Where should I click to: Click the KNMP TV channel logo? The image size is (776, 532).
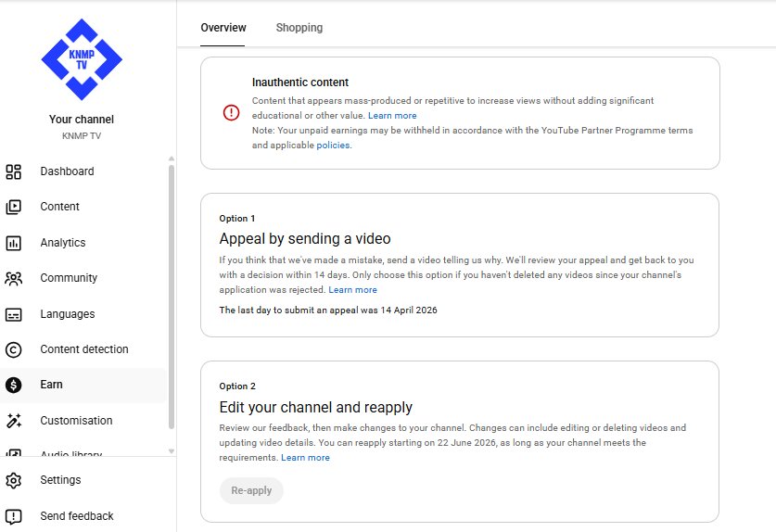[82, 59]
